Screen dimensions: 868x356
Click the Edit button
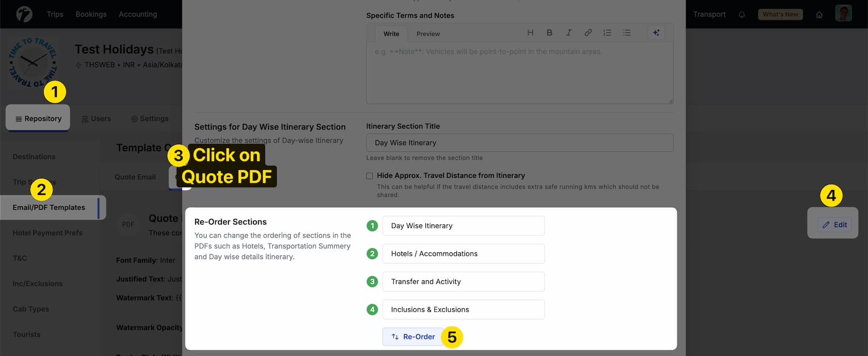(834, 224)
